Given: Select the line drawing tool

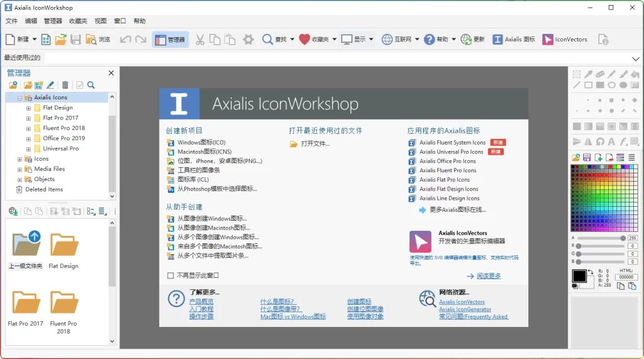Looking at the screenshot, I should click(x=577, y=85).
